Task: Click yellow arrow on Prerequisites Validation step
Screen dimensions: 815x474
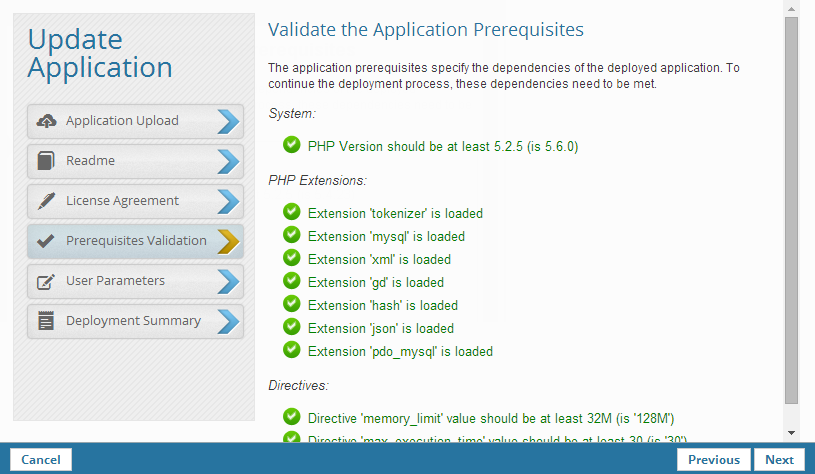Action: pyautogui.click(x=229, y=241)
